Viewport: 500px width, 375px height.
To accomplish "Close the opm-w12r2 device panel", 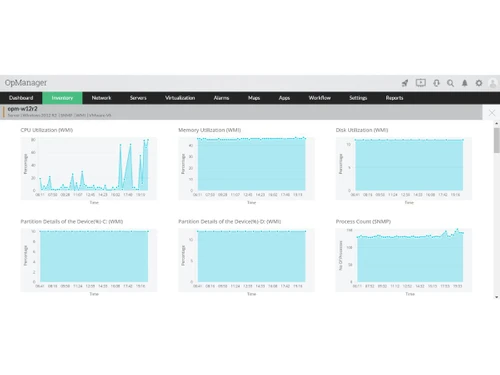I will [x=492, y=113].
